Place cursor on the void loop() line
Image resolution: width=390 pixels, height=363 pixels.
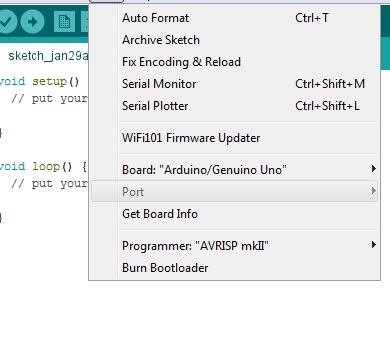point(43,166)
